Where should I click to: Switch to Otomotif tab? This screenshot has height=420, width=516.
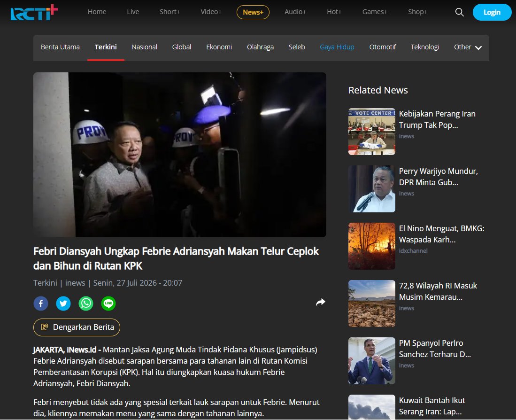click(x=382, y=47)
